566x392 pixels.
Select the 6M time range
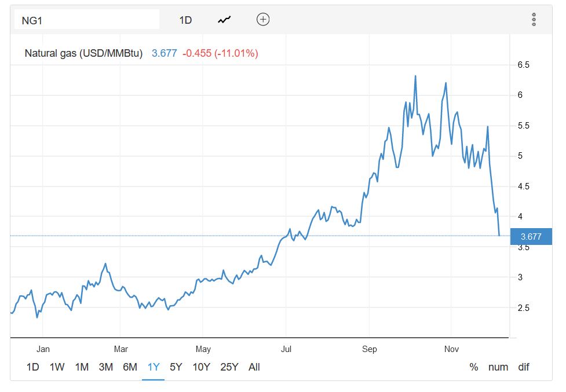click(129, 367)
